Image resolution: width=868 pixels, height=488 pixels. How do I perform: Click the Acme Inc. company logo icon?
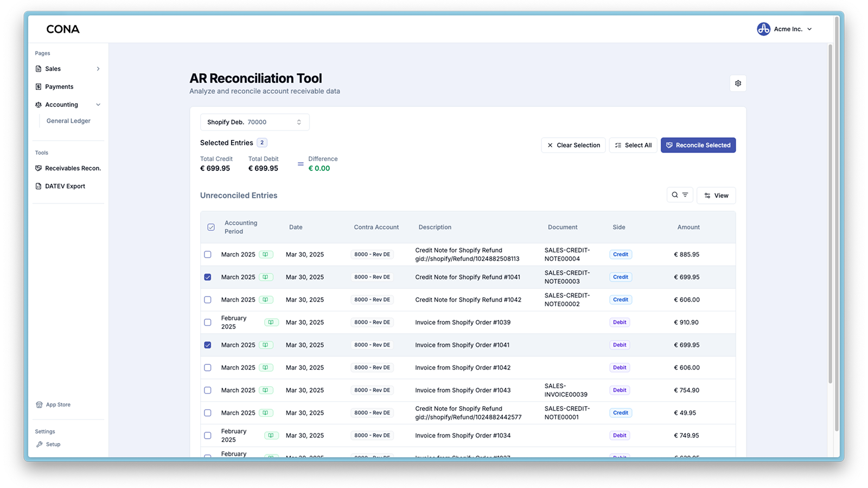click(763, 29)
